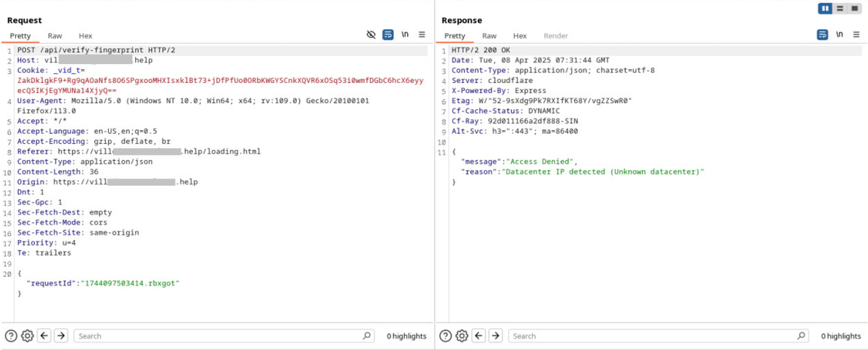Select the Render tab in Response

point(556,36)
